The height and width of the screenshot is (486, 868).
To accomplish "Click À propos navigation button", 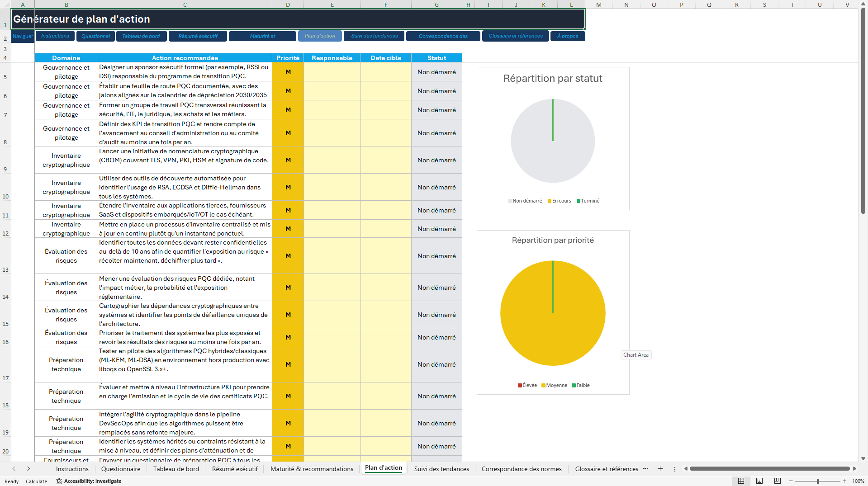I will 568,36.
